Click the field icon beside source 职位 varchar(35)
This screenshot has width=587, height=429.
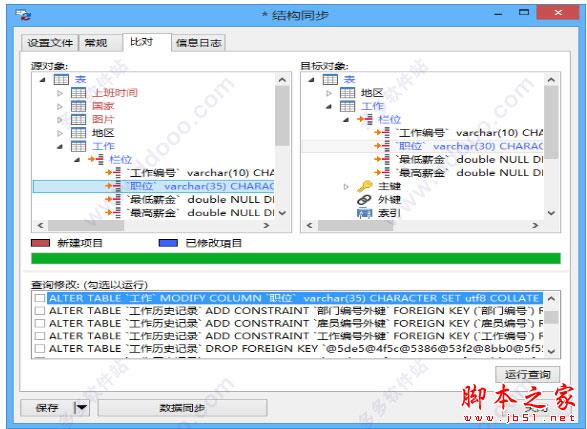click(113, 186)
